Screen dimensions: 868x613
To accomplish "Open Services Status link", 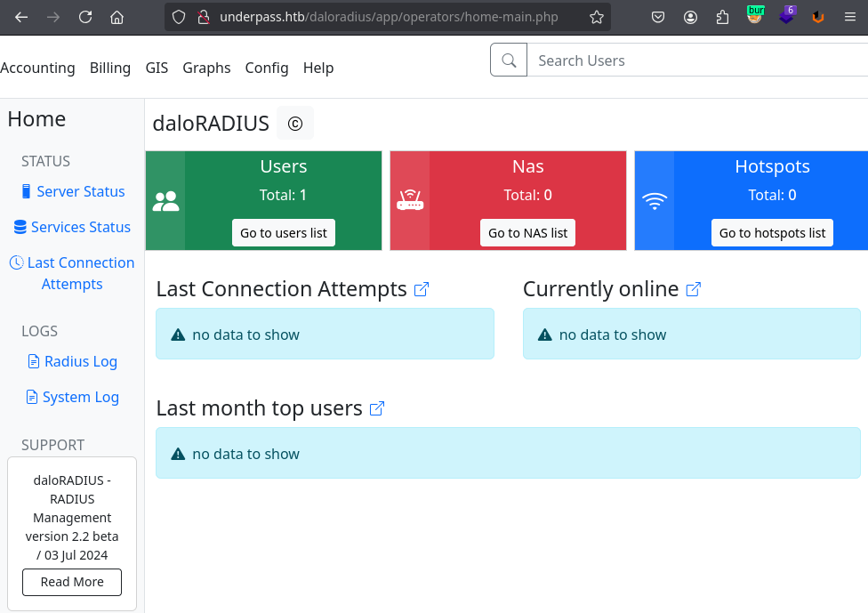I will coord(72,227).
